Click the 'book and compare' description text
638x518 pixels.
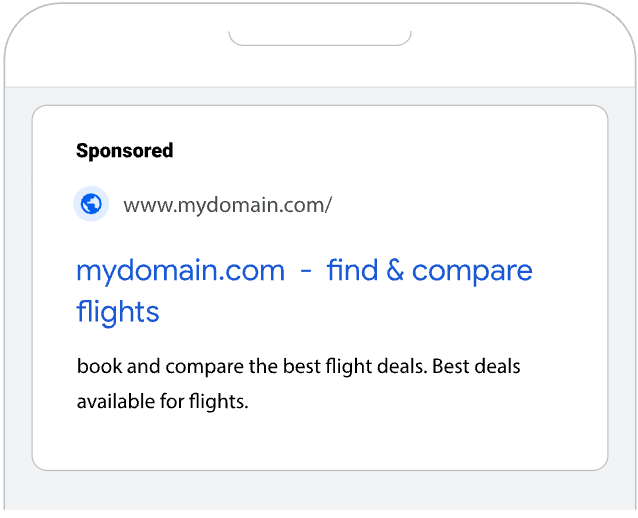click(160, 366)
